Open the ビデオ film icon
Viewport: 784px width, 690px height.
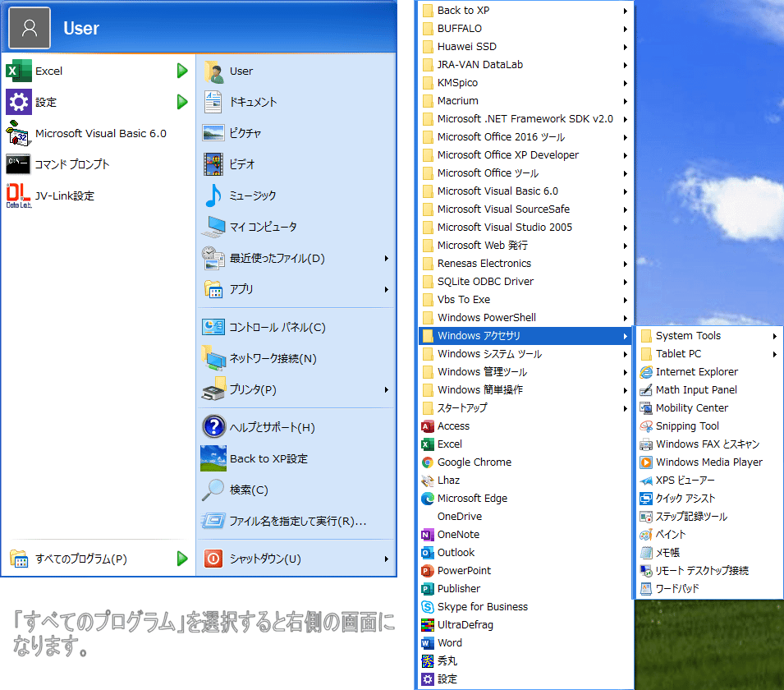[x=213, y=164]
